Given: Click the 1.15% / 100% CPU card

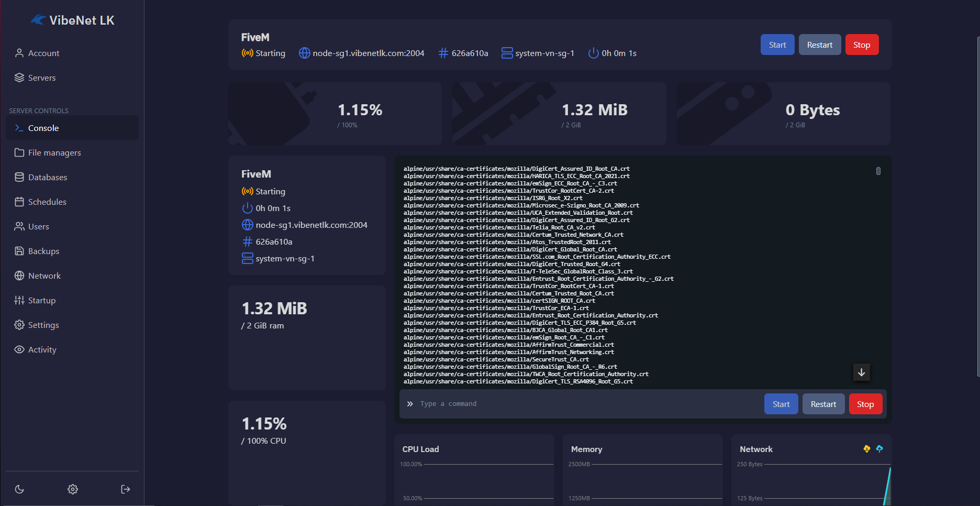Looking at the screenshot, I should click(x=307, y=453).
